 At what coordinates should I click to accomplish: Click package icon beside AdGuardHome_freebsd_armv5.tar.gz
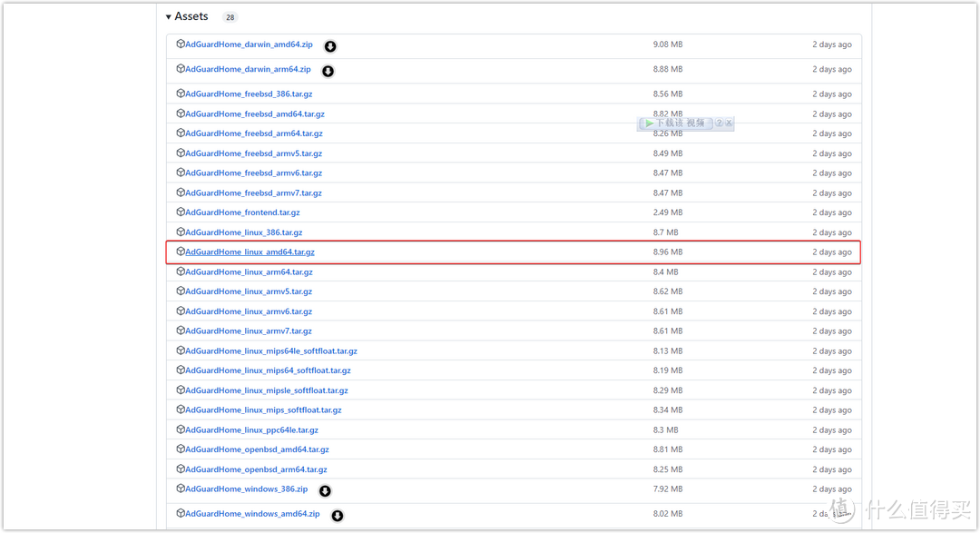[180, 153]
